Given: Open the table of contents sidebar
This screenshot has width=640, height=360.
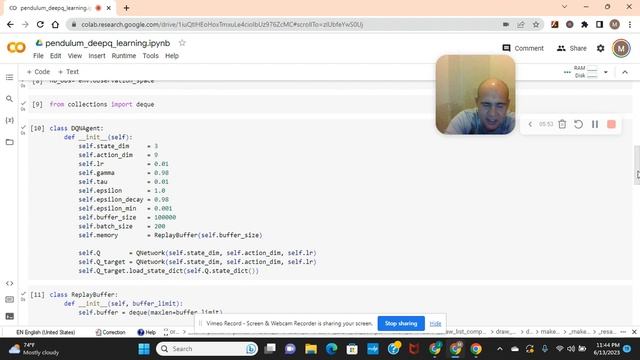Looking at the screenshot, I should coord(9,78).
